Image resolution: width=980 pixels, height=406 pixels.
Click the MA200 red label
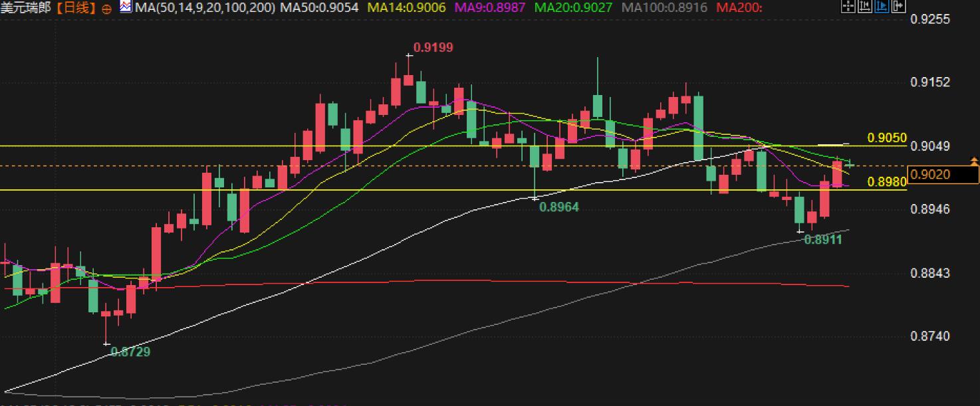(739, 8)
